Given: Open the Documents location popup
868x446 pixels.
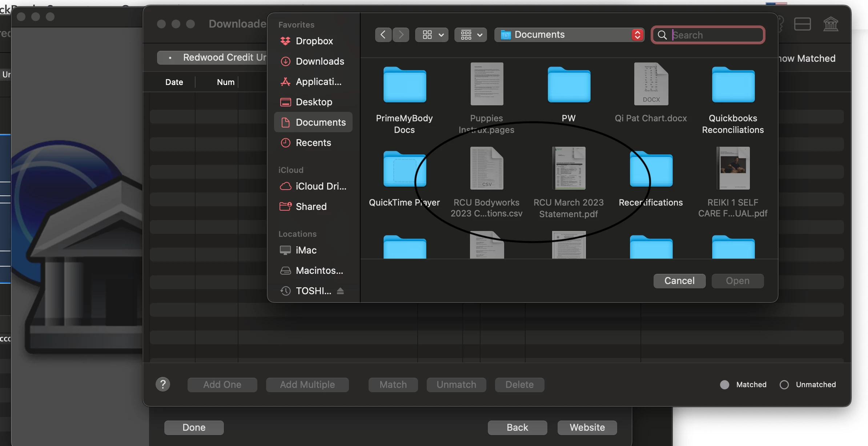Looking at the screenshot, I should tap(569, 35).
